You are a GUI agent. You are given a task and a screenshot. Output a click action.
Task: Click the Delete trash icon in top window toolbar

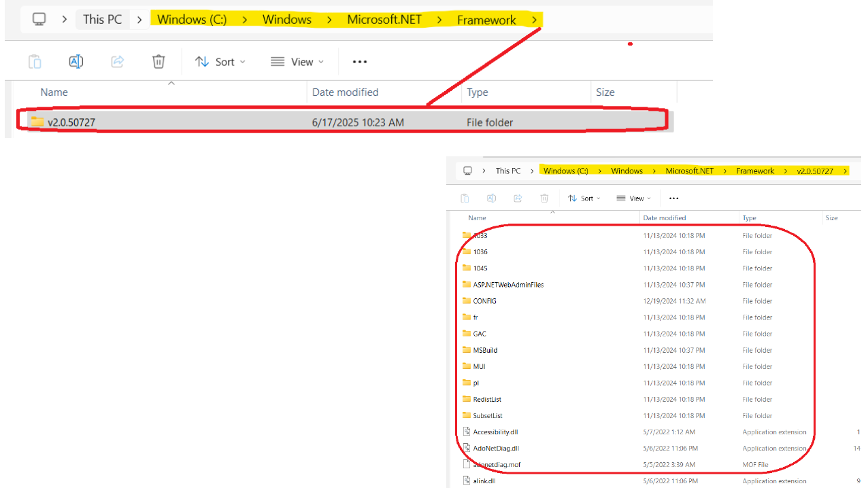pyautogui.click(x=158, y=62)
